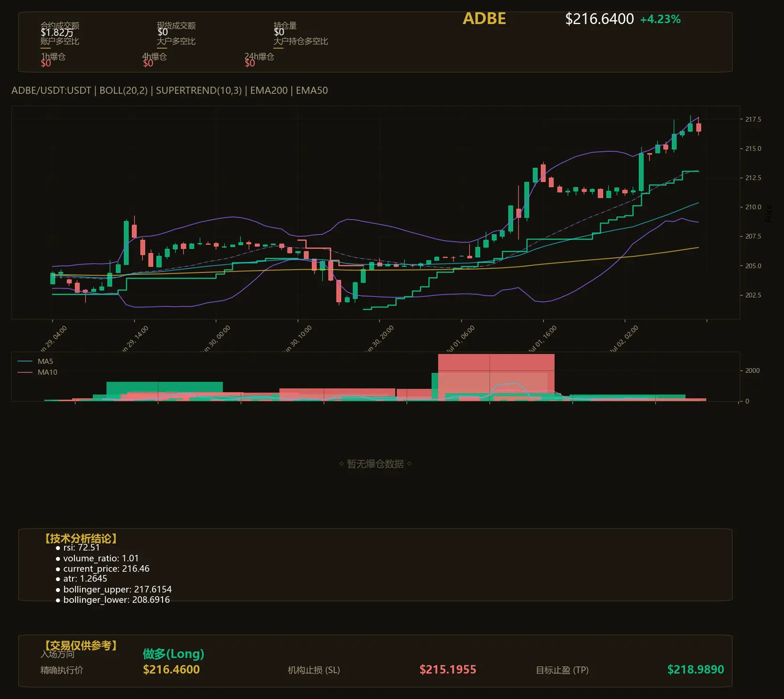This screenshot has width=784, height=699.
Task: Click the 215.0 price axis label
Action: point(753,148)
